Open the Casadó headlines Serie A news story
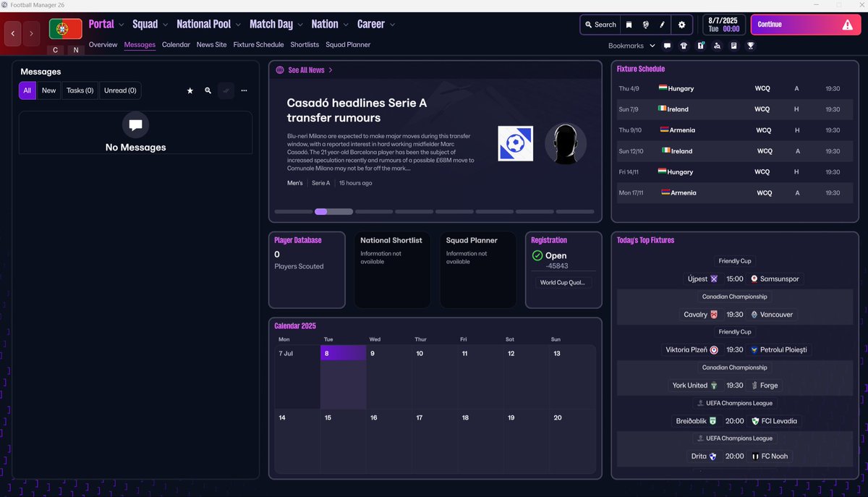 click(x=357, y=110)
